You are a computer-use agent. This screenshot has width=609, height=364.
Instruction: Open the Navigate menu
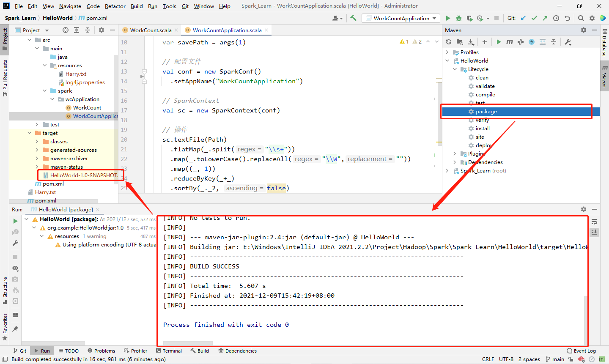[x=70, y=6]
